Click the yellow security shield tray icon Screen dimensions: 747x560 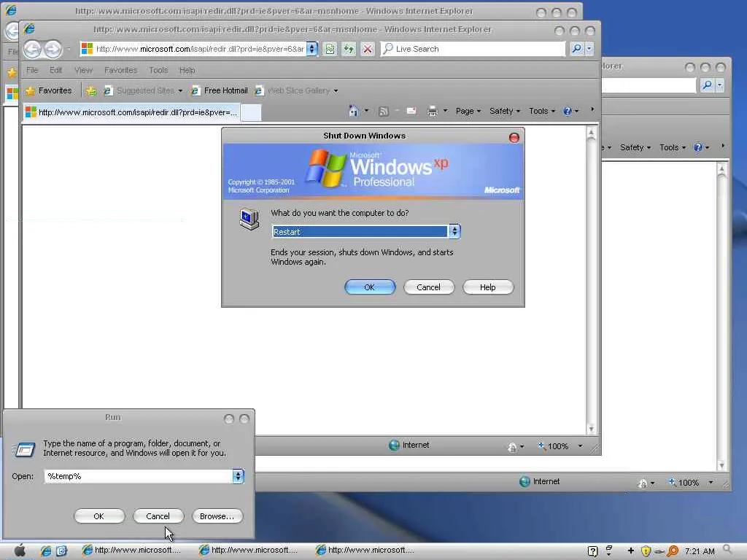(646, 551)
